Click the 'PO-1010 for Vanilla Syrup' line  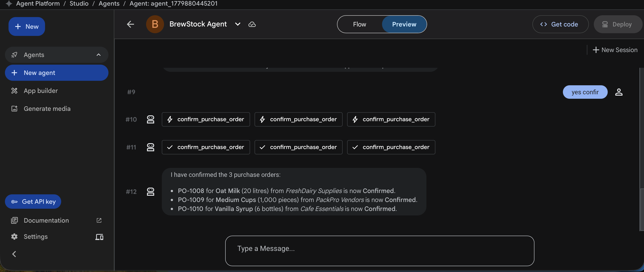(287, 209)
